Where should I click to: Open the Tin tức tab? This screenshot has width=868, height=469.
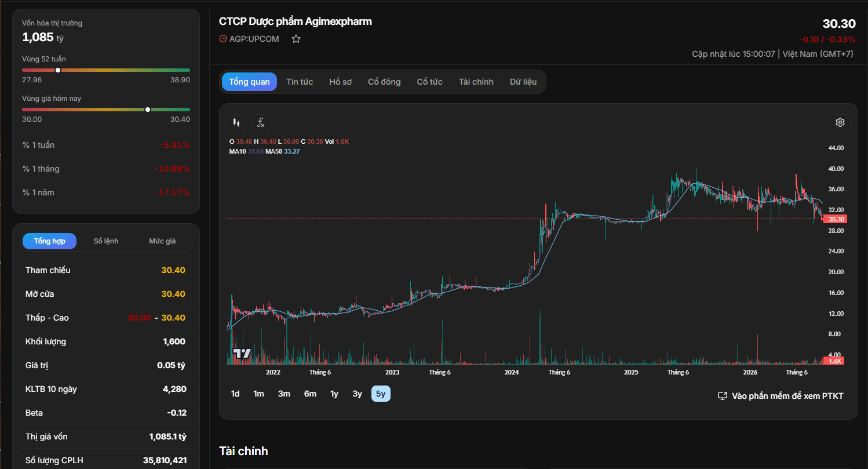click(x=300, y=82)
